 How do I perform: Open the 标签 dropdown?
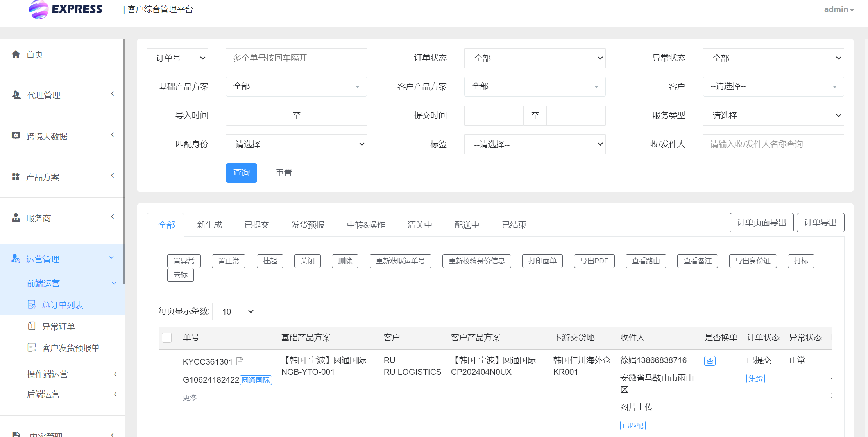(x=535, y=144)
